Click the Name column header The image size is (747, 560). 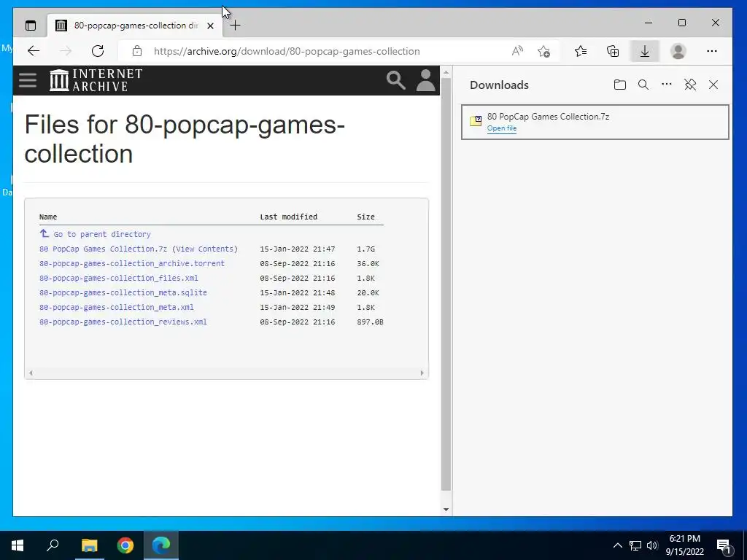[48, 217]
